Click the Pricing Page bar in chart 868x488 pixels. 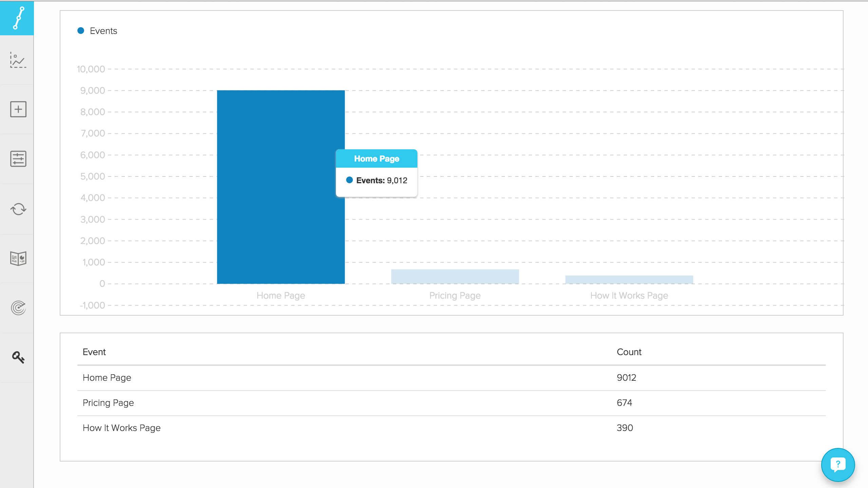pos(455,277)
